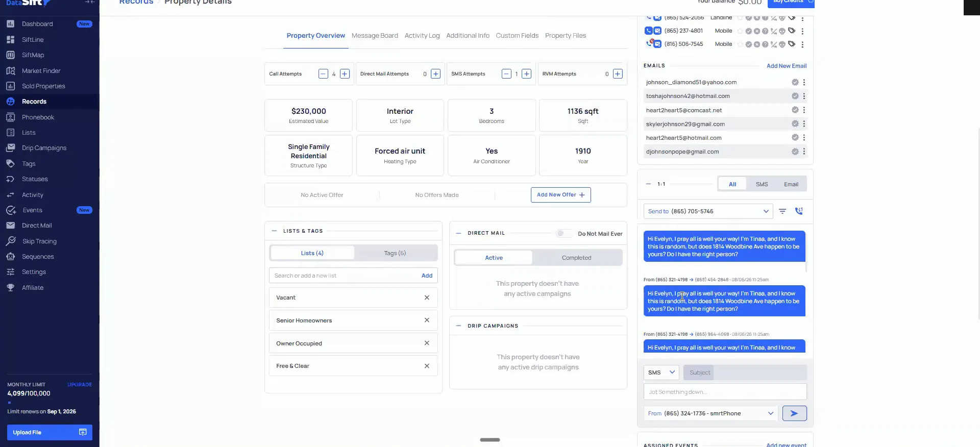Open the message filter icon beside Send to
Image resolution: width=980 pixels, height=447 pixels.
[782, 211]
